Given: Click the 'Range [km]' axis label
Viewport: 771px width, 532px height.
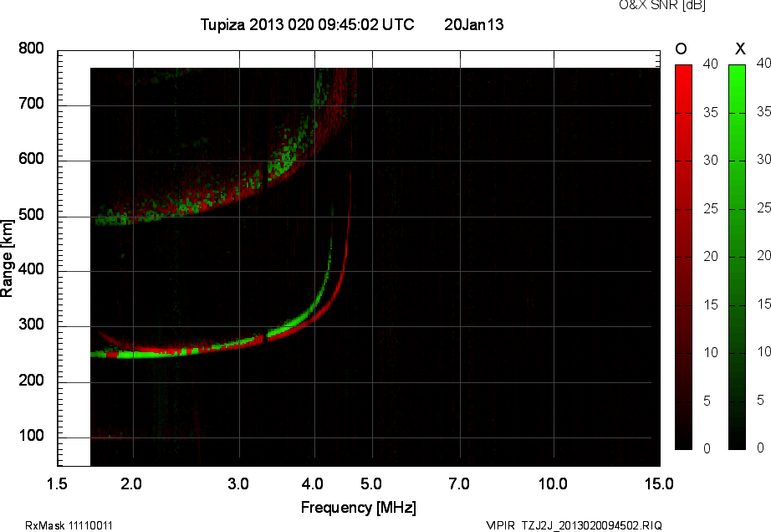Looking at the screenshot, I should pyautogui.click(x=7, y=258).
